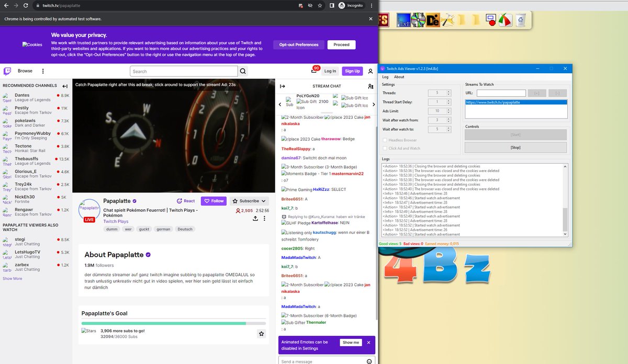This screenshot has width=628, height=364.
Task: Close the automated test software infobar
Action: point(371,19)
